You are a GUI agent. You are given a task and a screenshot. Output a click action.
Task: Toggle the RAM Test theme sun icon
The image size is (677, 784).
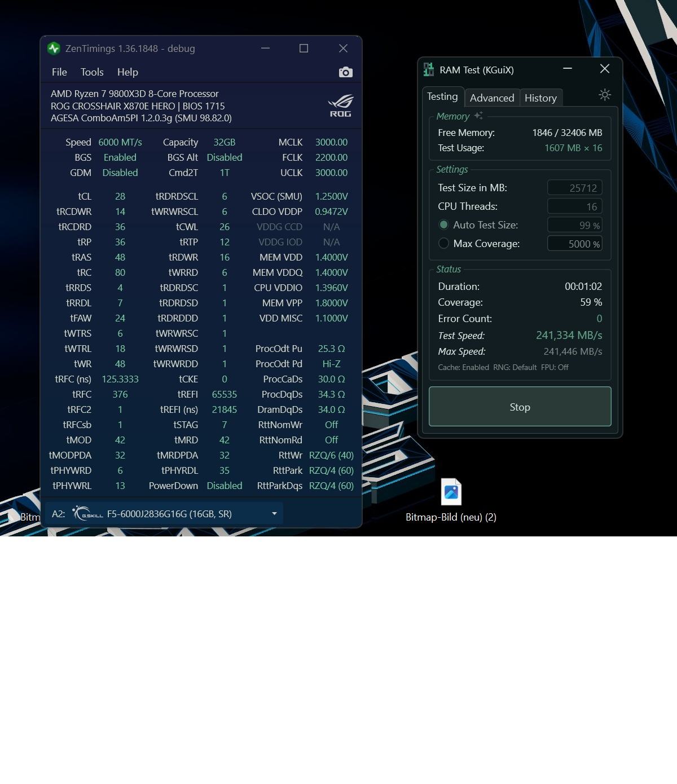[605, 95]
